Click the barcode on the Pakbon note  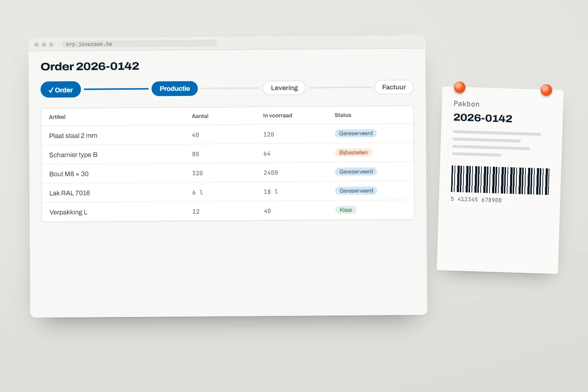coord(500,180)
